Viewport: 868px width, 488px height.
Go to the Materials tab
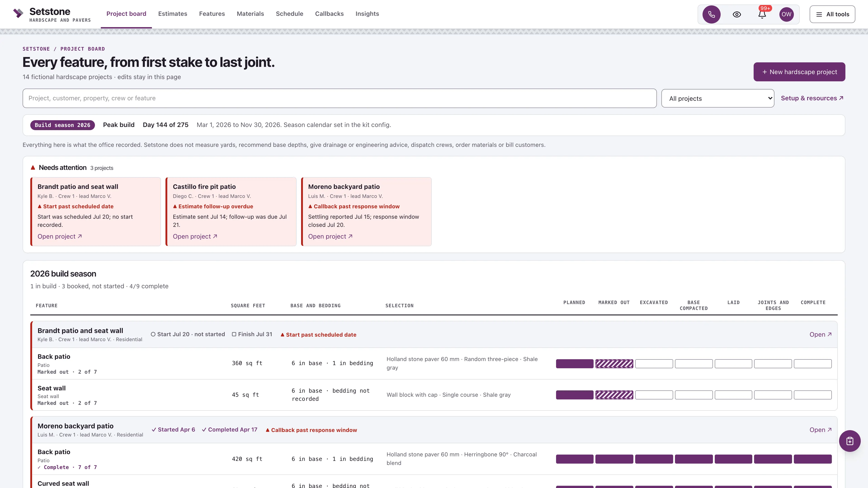click(x=250, y=14)
